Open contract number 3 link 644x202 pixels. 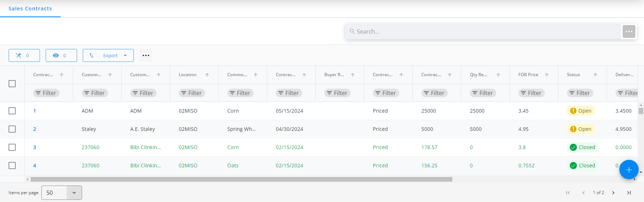coord(35,147)
